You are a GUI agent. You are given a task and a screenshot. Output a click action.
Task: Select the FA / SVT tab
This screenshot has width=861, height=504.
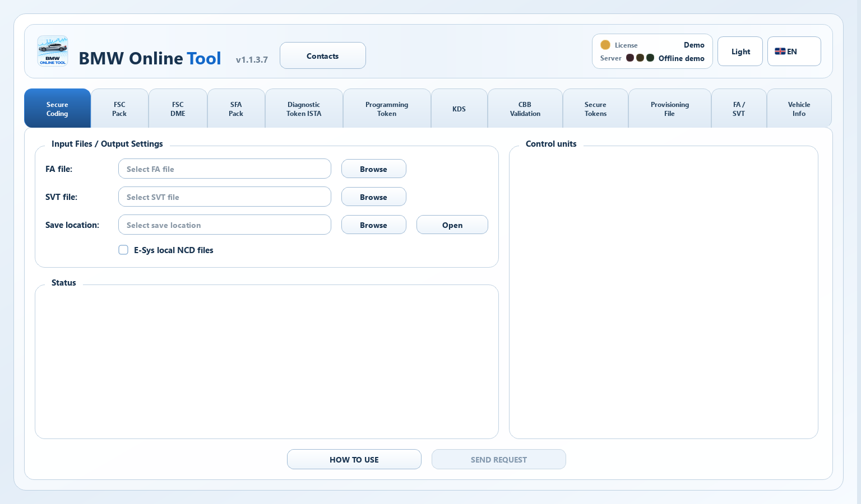(739, 109)
